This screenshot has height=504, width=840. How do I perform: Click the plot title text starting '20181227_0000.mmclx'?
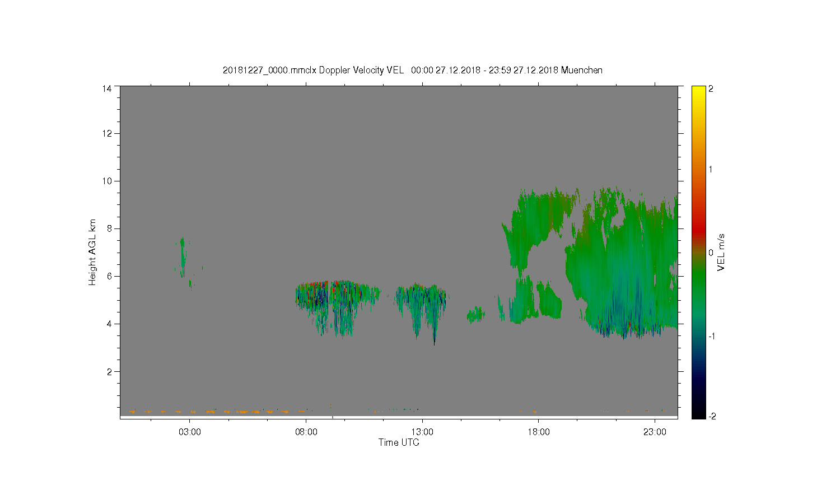point(413,70)
